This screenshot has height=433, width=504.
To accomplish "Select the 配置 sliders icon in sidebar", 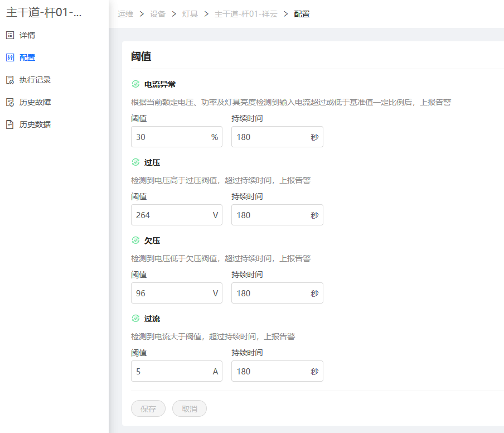I will click(10, 57).
